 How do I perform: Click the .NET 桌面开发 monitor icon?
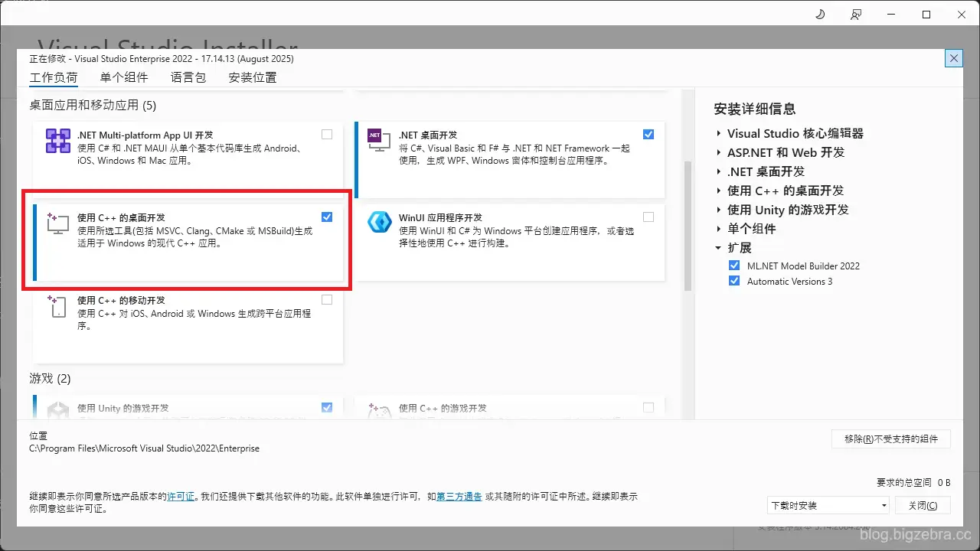pos(379,141)
